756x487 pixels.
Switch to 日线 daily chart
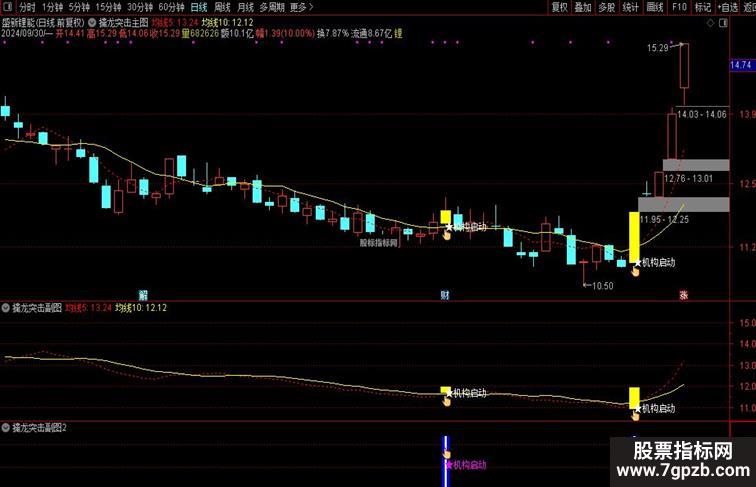199,7
